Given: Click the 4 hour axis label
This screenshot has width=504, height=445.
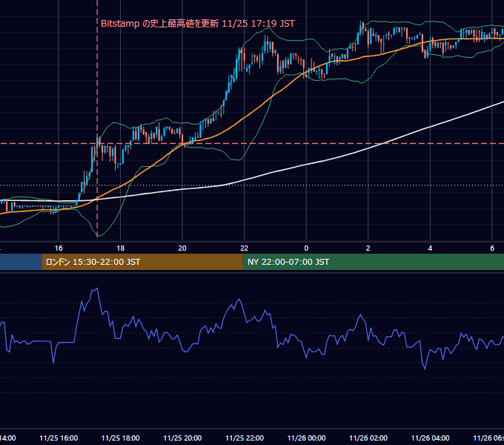Looking at the screenshot, I should [x=430, y=248].
